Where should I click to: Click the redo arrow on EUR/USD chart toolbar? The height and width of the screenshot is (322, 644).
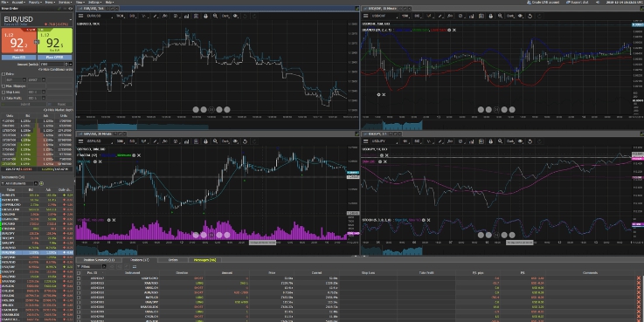point(254,16)
